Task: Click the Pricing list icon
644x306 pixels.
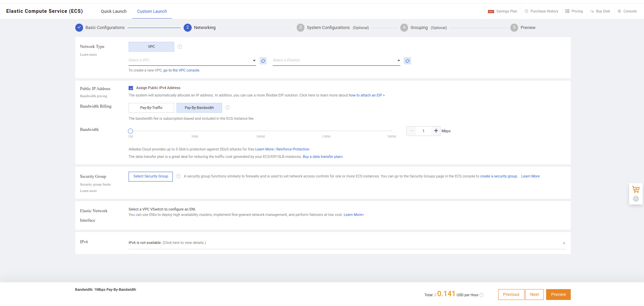Action: 567,11
